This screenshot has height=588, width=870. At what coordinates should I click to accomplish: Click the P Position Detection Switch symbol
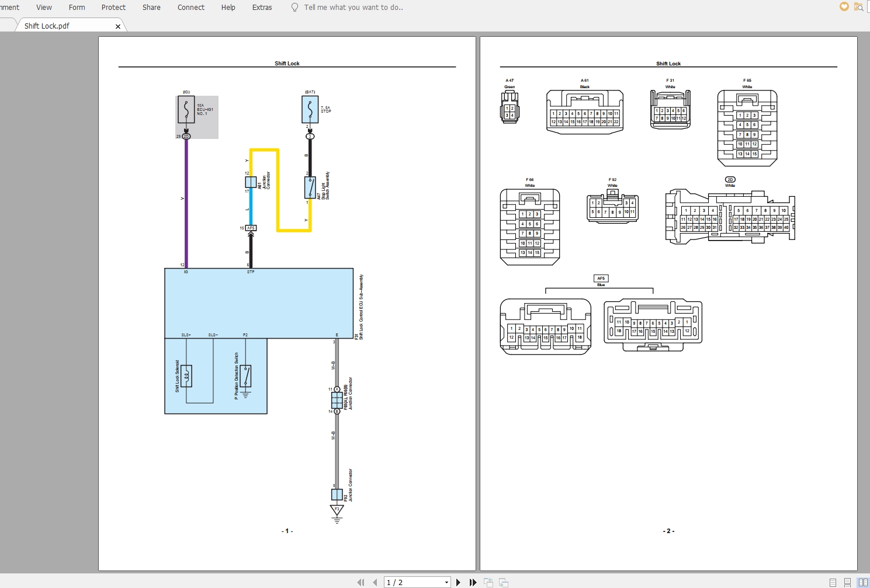coord(246,376)
